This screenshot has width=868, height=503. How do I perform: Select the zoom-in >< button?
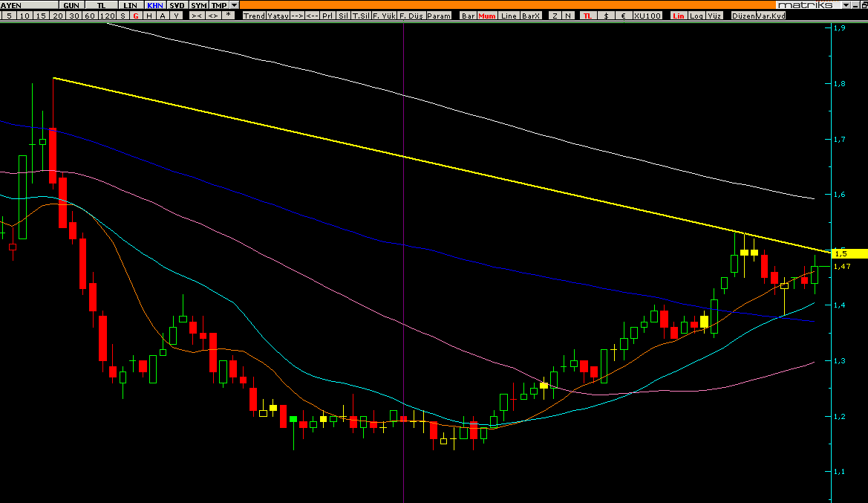click(x=197, y=16)
